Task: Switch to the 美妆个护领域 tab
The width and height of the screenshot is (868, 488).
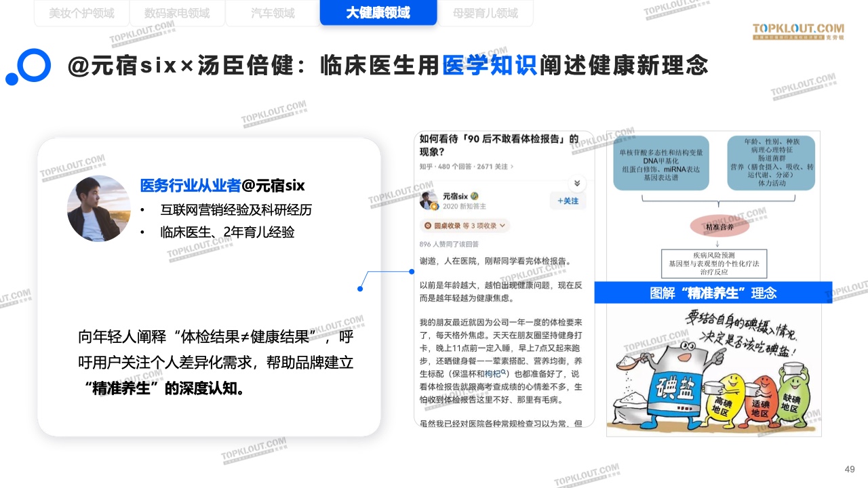Action: 81,13
